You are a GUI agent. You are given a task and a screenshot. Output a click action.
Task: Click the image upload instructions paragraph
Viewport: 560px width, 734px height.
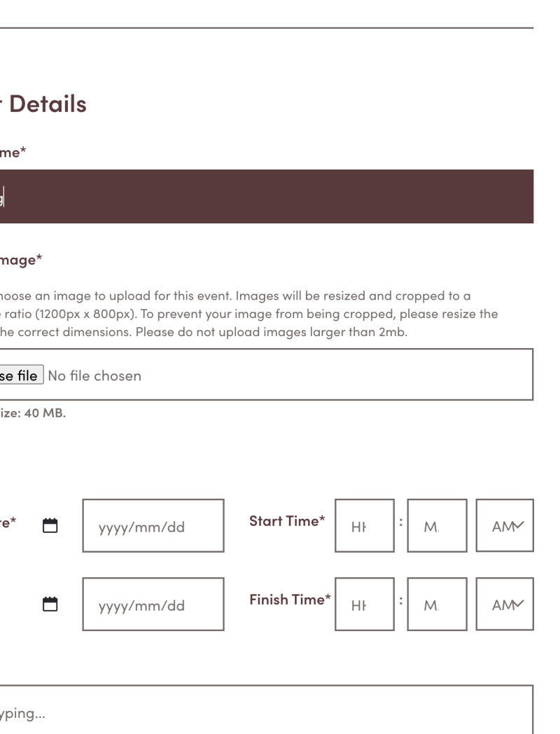point(245,314)
